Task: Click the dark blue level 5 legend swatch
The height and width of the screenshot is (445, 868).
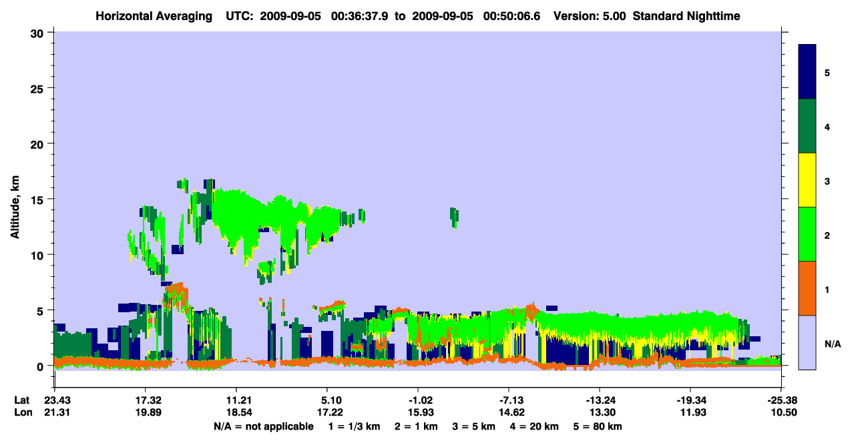Action: click(x=807, y=72)
